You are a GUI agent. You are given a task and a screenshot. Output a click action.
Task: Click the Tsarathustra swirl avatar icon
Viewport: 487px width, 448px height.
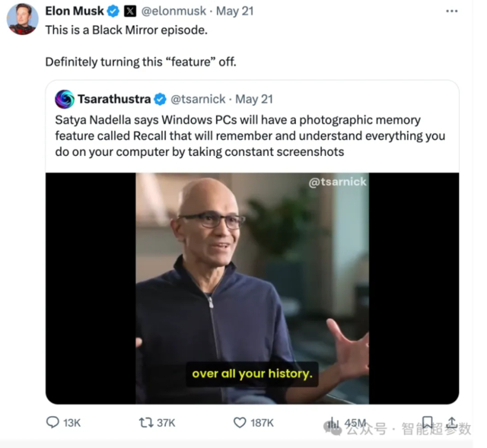coord(65,100)
